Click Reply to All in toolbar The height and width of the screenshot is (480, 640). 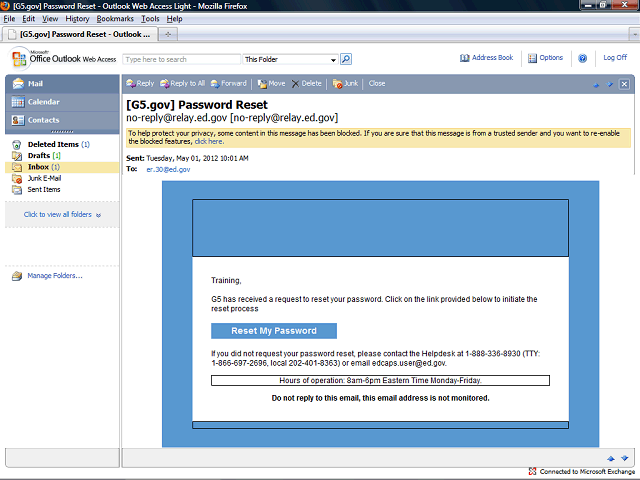click(182, 84)
